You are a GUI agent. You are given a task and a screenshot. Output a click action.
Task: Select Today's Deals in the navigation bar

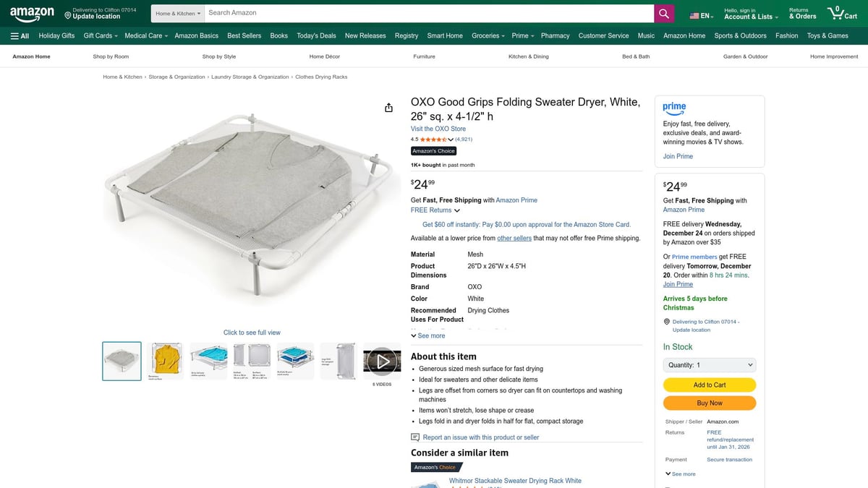point(316,35)
